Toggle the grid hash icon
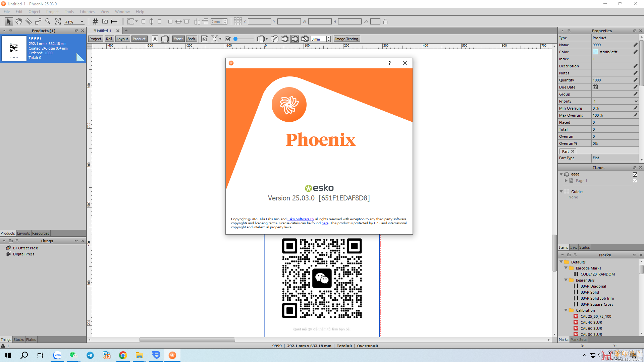 click(x=95, y=21)
